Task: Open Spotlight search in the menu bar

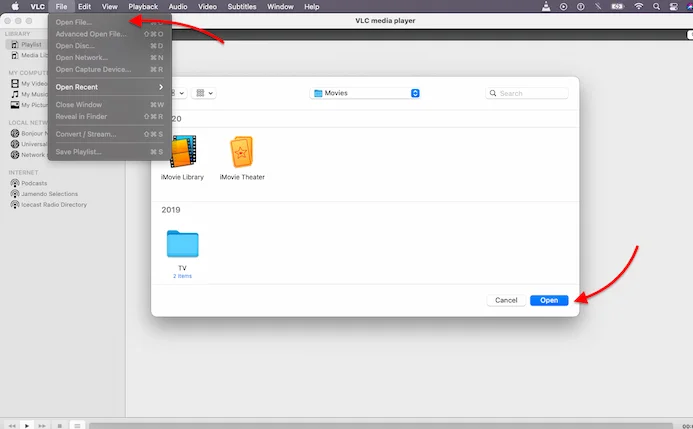Action: (x=656, y=7)
